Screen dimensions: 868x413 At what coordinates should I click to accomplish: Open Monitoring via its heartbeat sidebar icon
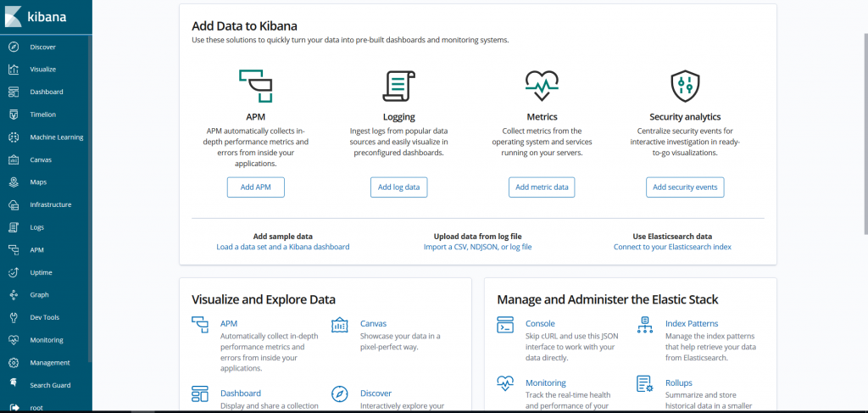coord(14,340)
